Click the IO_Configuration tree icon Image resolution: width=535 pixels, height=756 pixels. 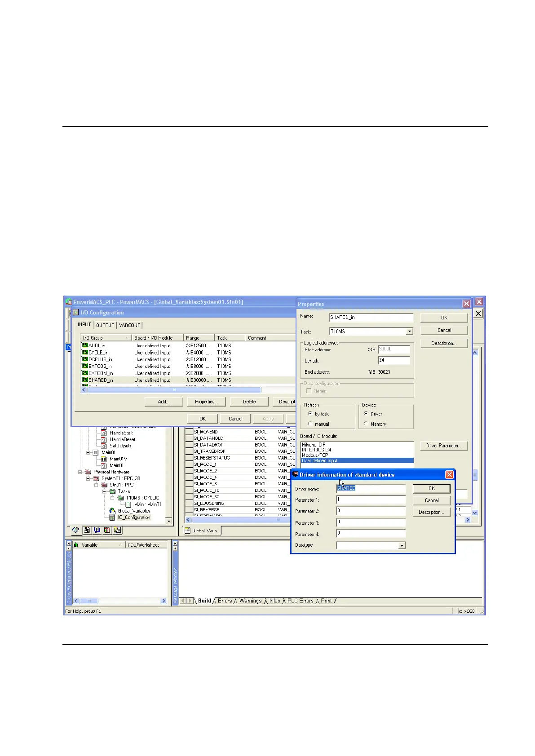click(x=112, y=517)
